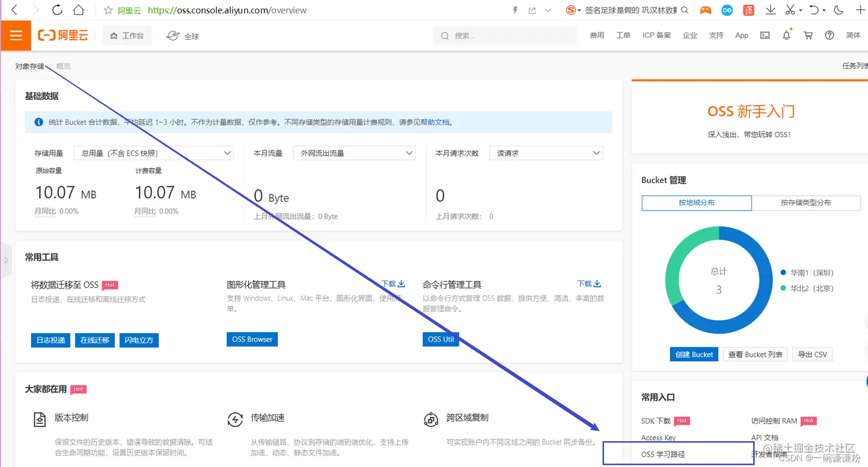Click the 对象存储 breadcrumb

pos(30,67)
